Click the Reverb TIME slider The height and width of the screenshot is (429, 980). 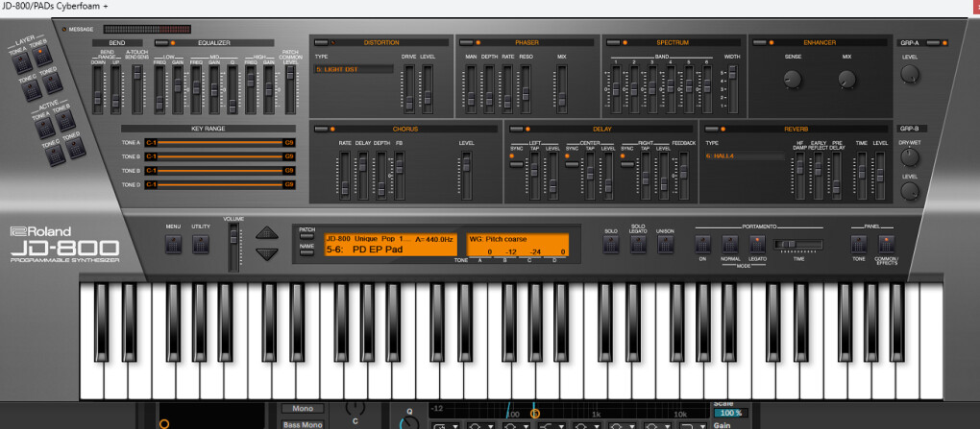[862, 176]
